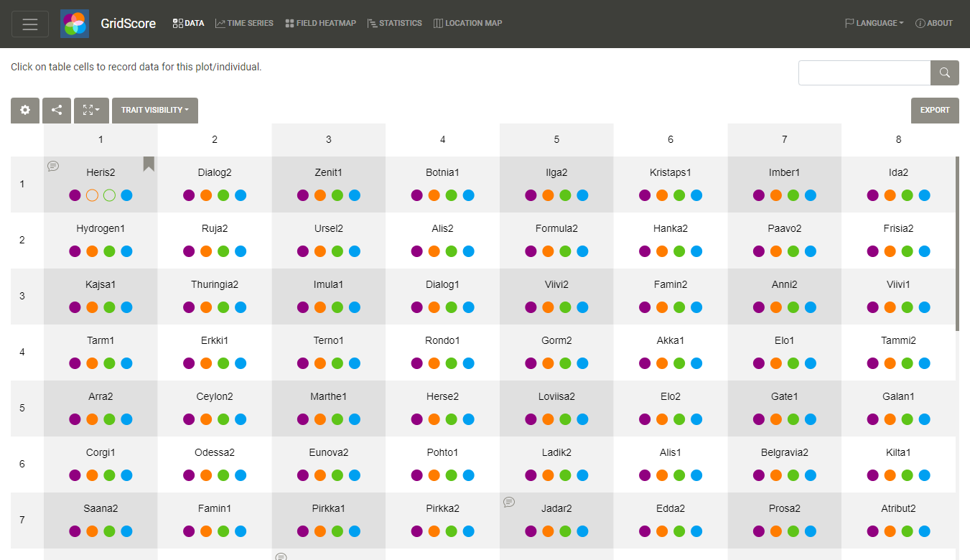Click the green trait dot of Viivi2
Image resolution: width=970 pixels, height=560 pixels.
[x=565, y=307]
